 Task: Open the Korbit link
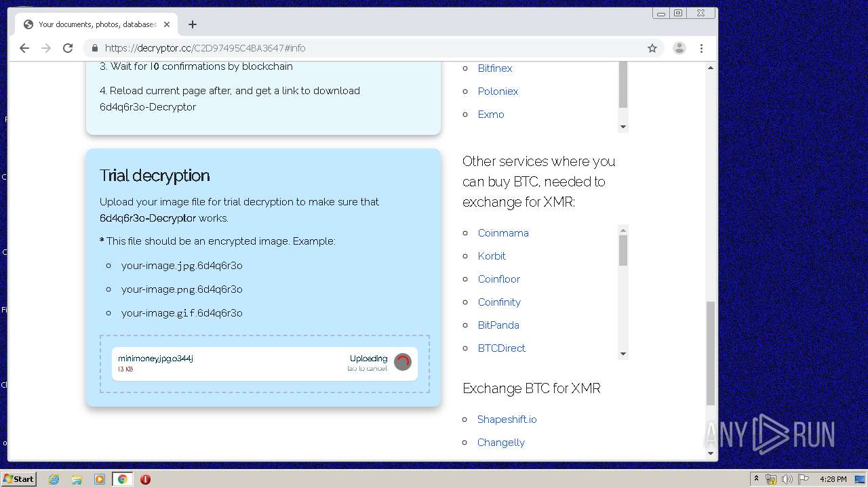click(x=492, y=256)
